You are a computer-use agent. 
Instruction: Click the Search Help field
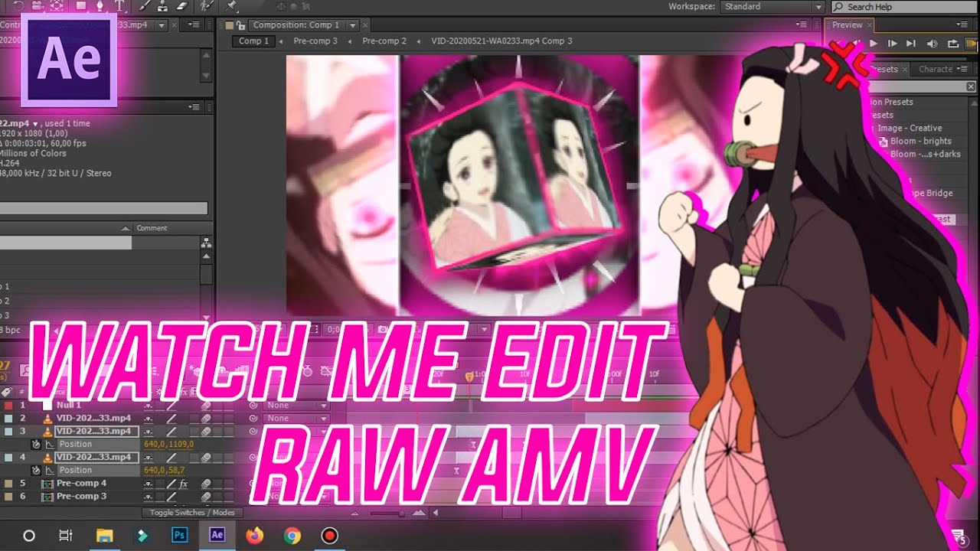(x=903, y=7)
